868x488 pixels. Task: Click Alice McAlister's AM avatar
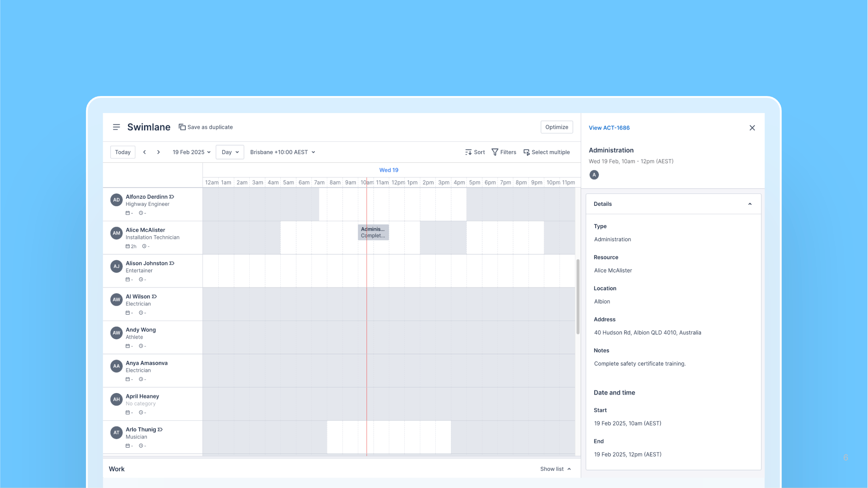pos(116,233)
